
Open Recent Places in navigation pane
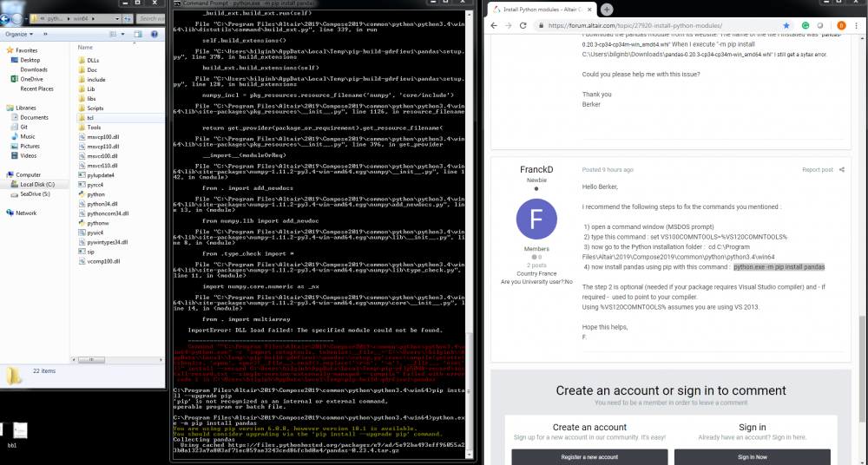click(x=36, y=88)
